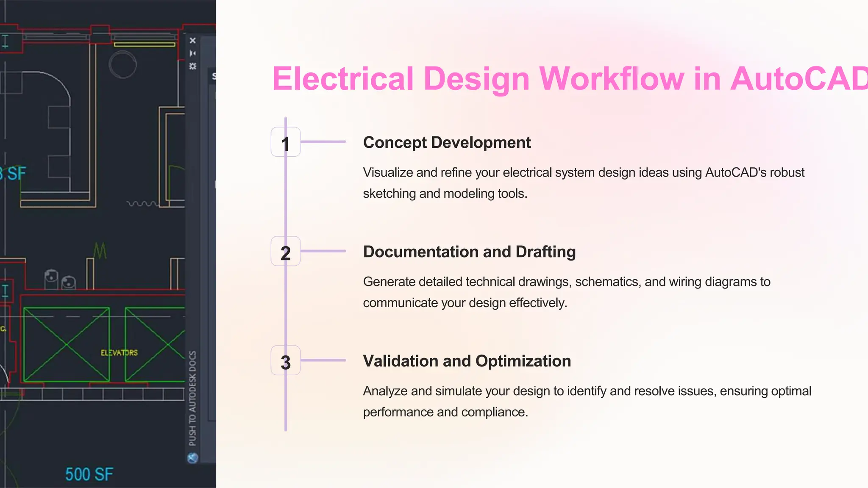
Task: Click the Concept Development heading
Action: tap(447, 143)
